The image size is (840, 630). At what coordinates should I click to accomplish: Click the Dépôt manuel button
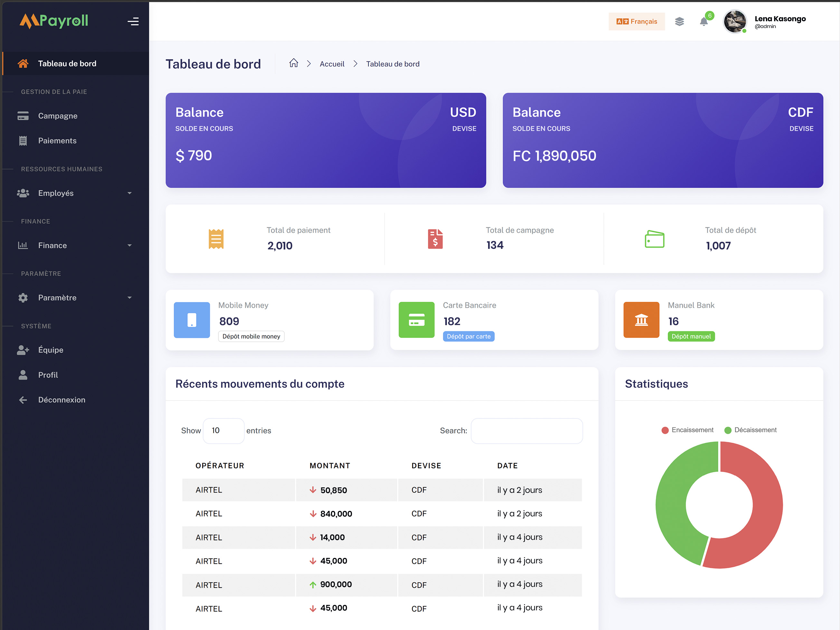[691, 336]
